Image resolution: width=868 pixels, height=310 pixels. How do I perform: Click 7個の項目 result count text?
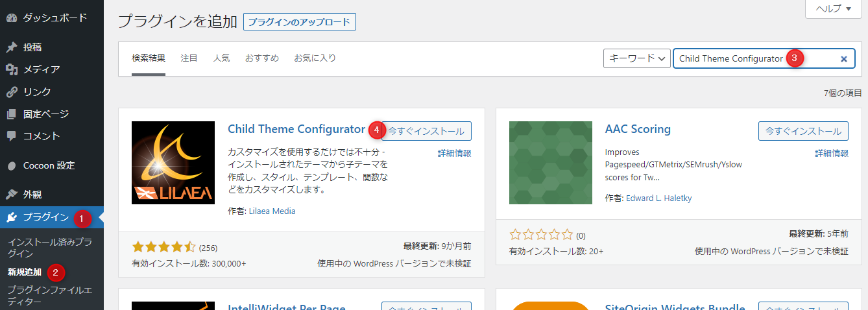[x=843, y=93]
